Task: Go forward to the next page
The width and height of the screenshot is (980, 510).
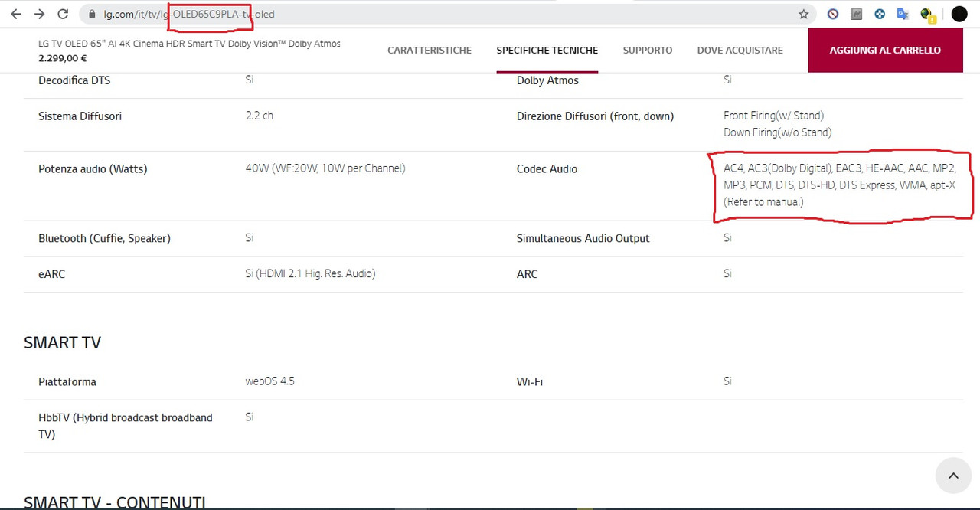Action: [40, 14]
